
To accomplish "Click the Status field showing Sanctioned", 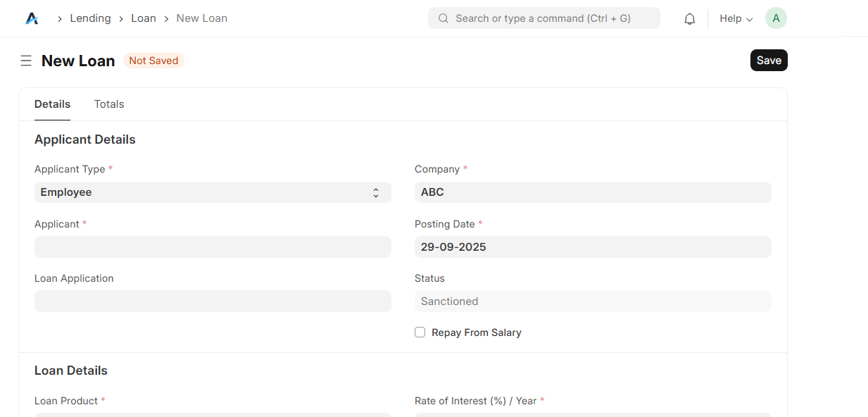I will (x=593, y=301).
